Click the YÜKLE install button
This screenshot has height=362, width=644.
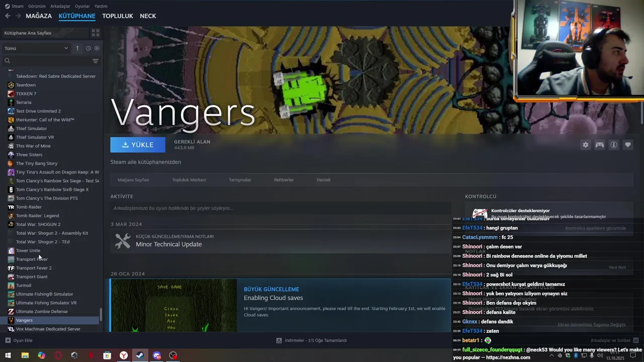click(x=138, y=145)
